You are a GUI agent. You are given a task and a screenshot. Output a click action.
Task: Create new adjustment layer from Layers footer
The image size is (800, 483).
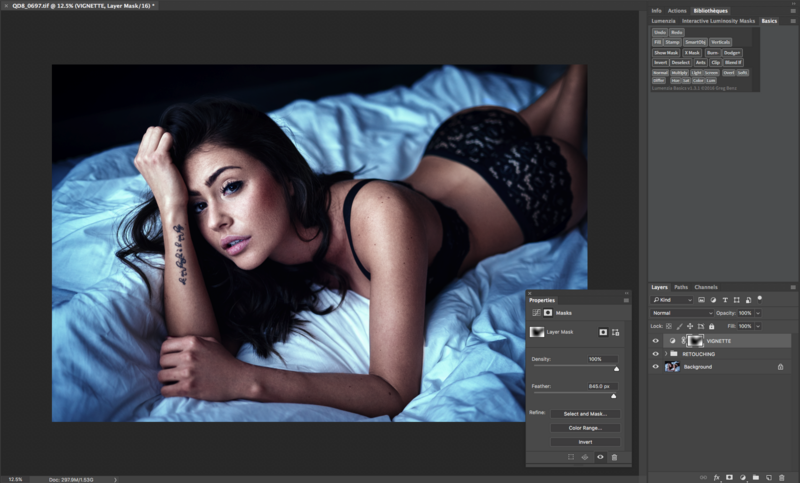[x=742, y=477]
